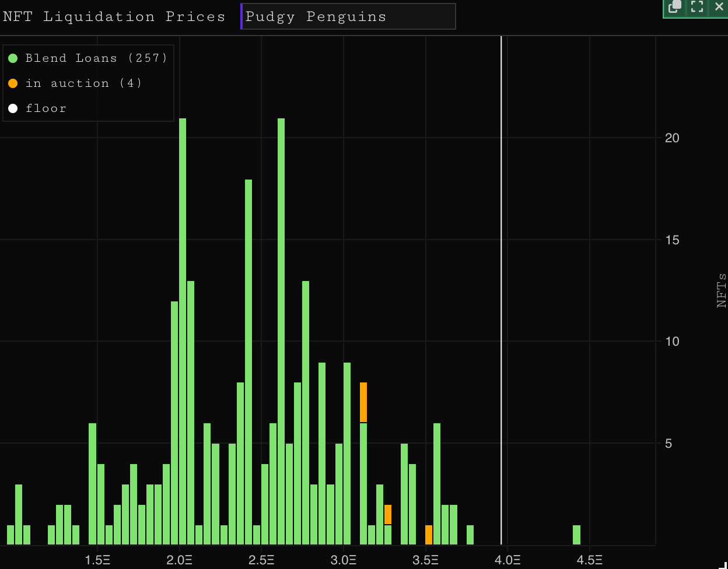Click the NFT Liquidation Prices title

[x=114, y=16]
